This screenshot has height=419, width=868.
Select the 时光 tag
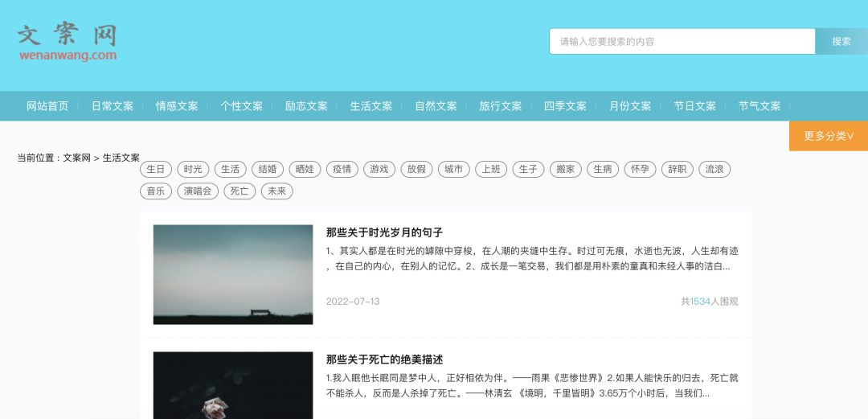[193, 169]
